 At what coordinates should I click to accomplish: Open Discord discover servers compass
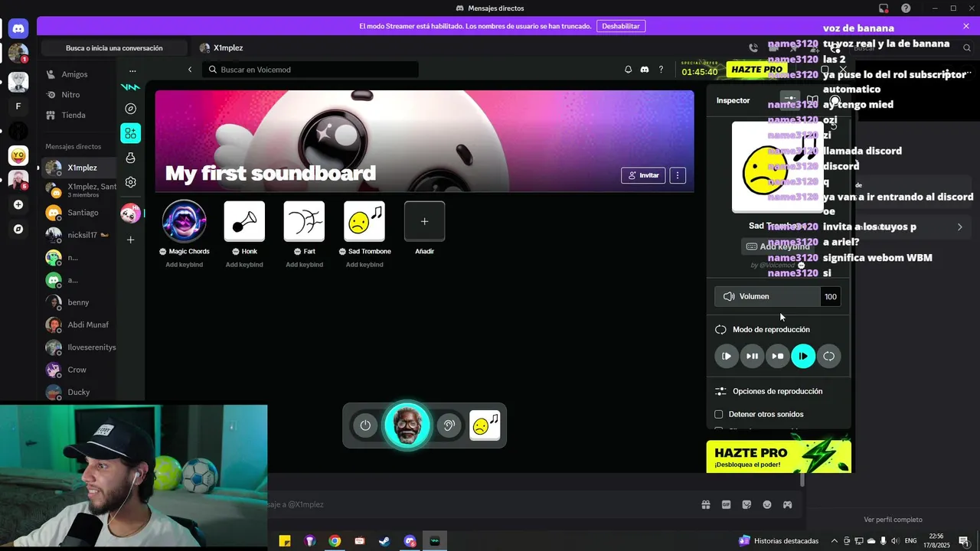coord(18,229)
